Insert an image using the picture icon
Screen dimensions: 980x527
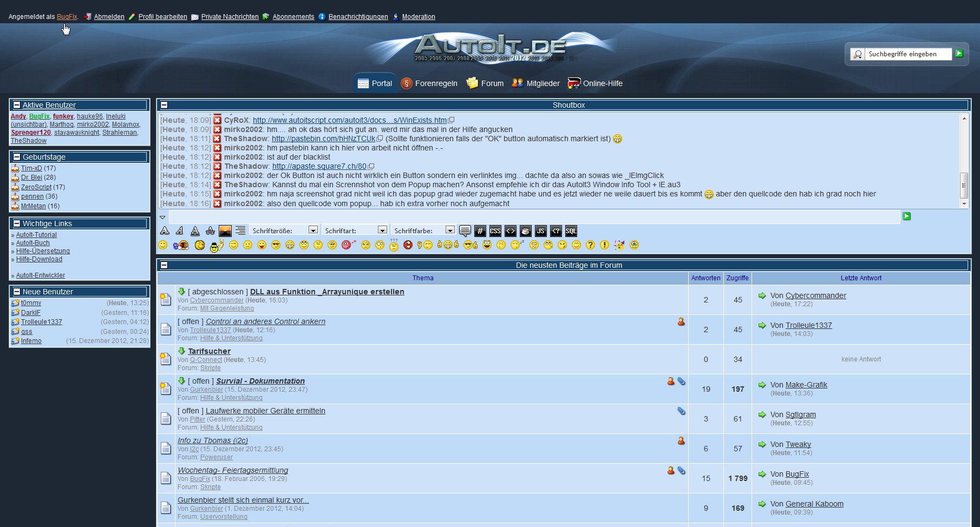(x=225, y=231)
